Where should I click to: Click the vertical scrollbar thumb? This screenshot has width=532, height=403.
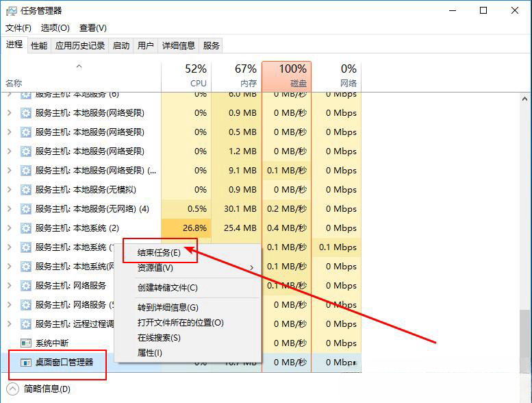click(x=524, y=341)
